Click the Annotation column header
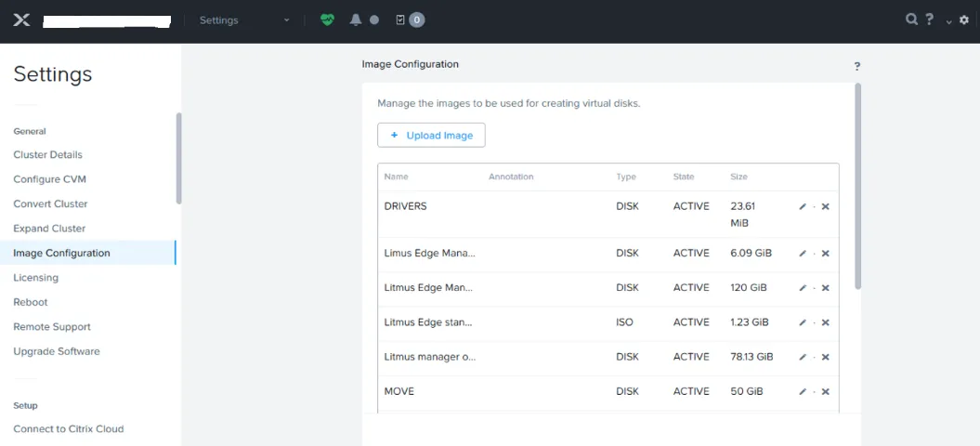The image size is (980, 446). coord(511,177)
